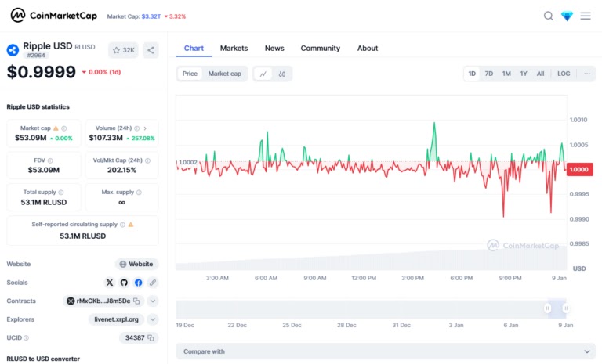Click market cap warning triangle icon
The height and width of the screenshot is (364, 602).
(x=56, y=128)
